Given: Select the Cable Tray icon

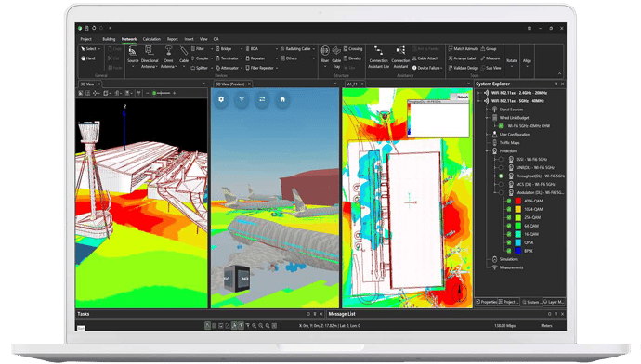Looking at the screenshot, I should pyautogui.click(x=336, y=57).
